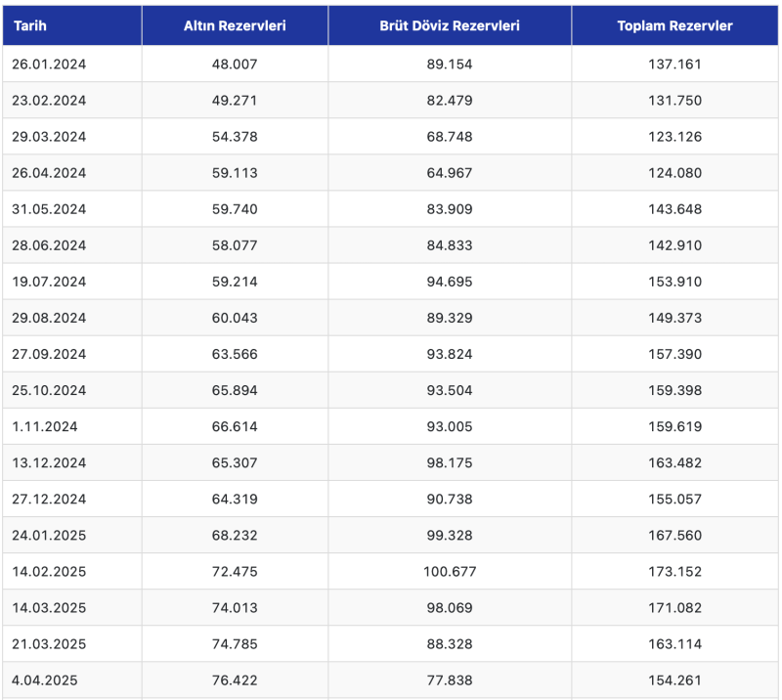The height and width of the screenshot is (700, 782).
Task: Click the Altın Rezervleri column header
Action: pyautogui.click(x=235, y=25)
